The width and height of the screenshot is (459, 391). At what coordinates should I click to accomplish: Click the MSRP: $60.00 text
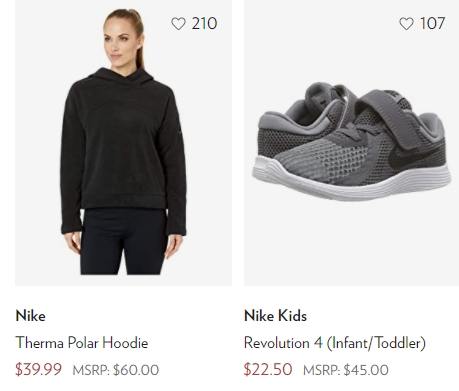tap(116, 370)
